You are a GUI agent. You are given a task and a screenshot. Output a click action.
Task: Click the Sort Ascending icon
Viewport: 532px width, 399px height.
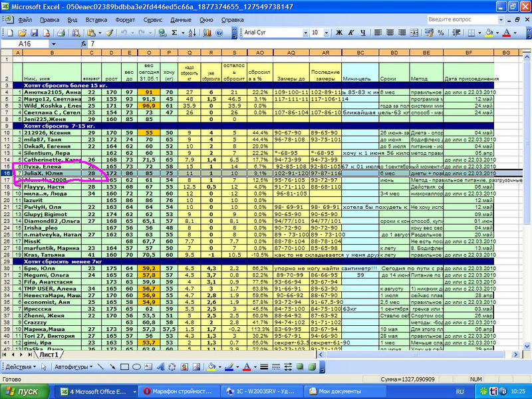193,32
